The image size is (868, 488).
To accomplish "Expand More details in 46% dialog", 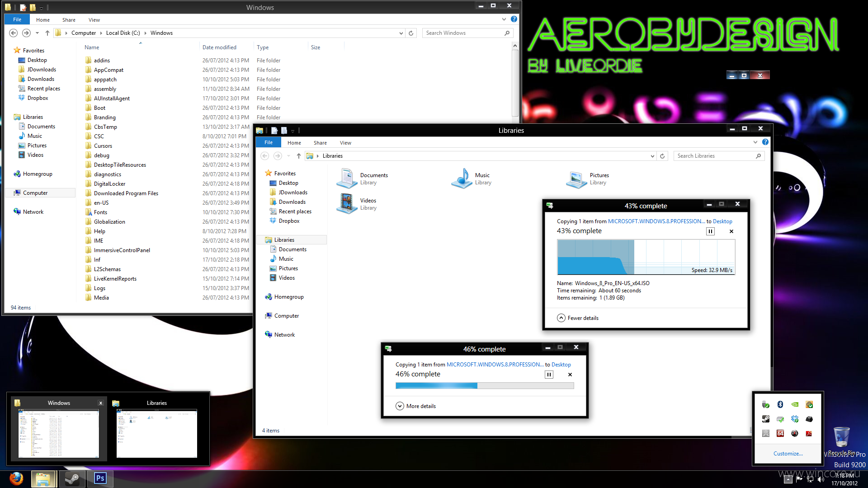I will (416, 406).
